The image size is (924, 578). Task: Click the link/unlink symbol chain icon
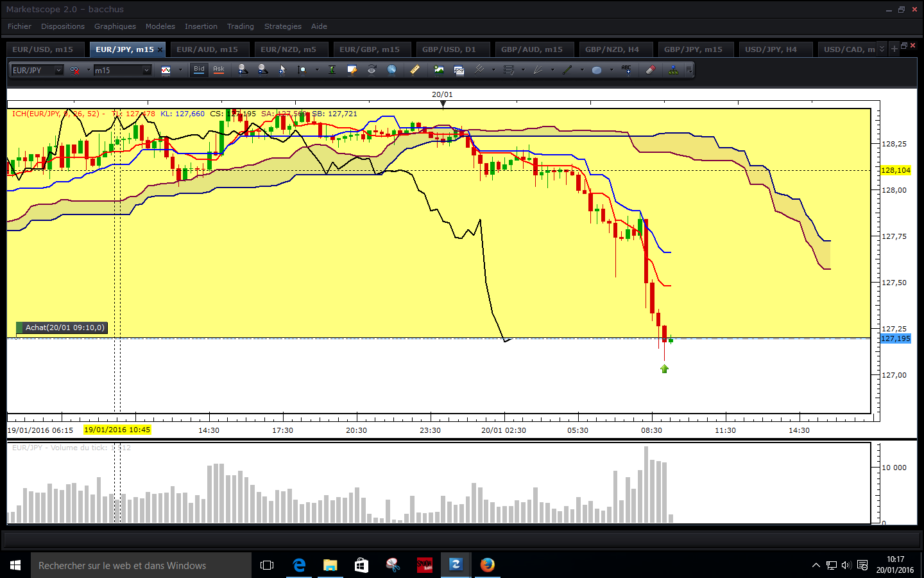(74, 70)
